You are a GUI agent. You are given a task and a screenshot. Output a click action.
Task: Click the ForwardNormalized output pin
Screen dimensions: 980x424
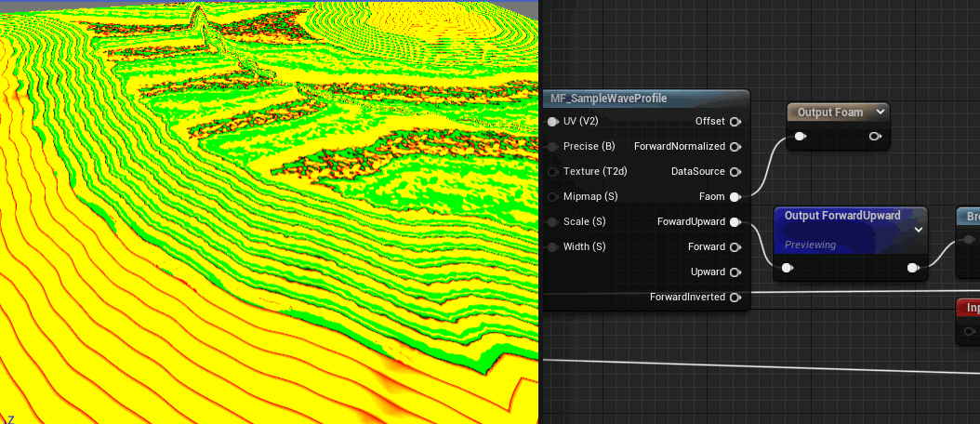[x=735, y=146]
